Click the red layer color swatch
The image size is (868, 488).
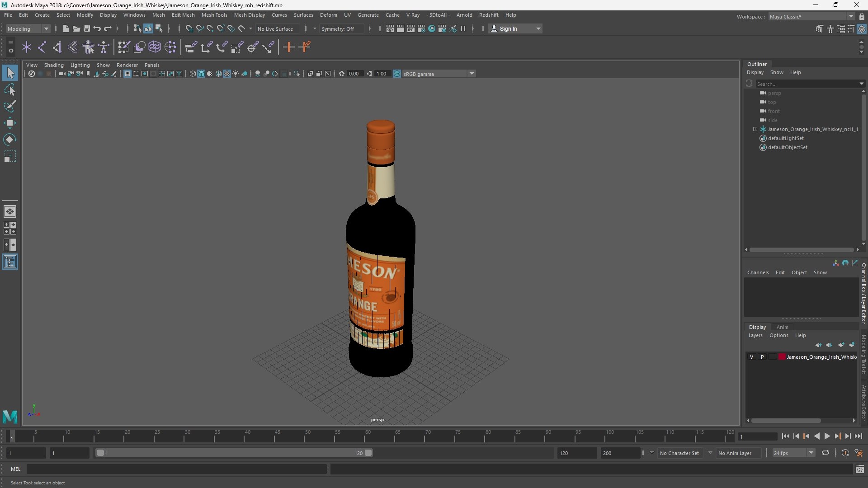tap(782, 357)
